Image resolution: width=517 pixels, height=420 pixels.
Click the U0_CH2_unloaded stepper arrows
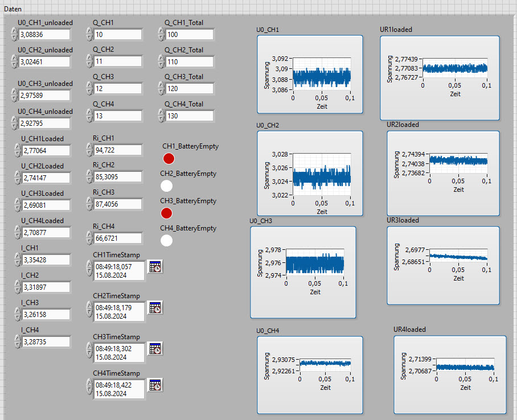pyautogui.click(x=14, y=61)
